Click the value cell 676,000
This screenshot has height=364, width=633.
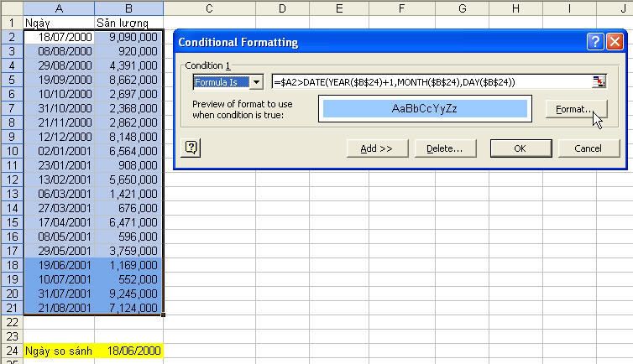click(128, 208)
